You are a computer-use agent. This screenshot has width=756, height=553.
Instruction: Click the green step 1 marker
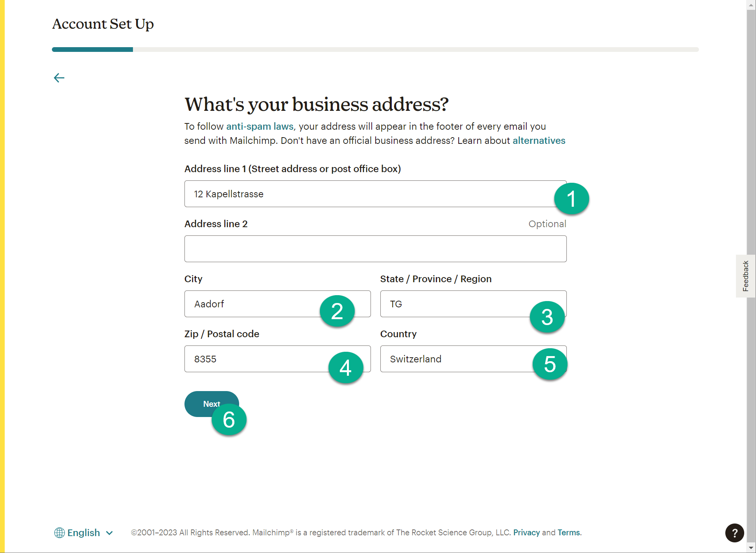571,199
